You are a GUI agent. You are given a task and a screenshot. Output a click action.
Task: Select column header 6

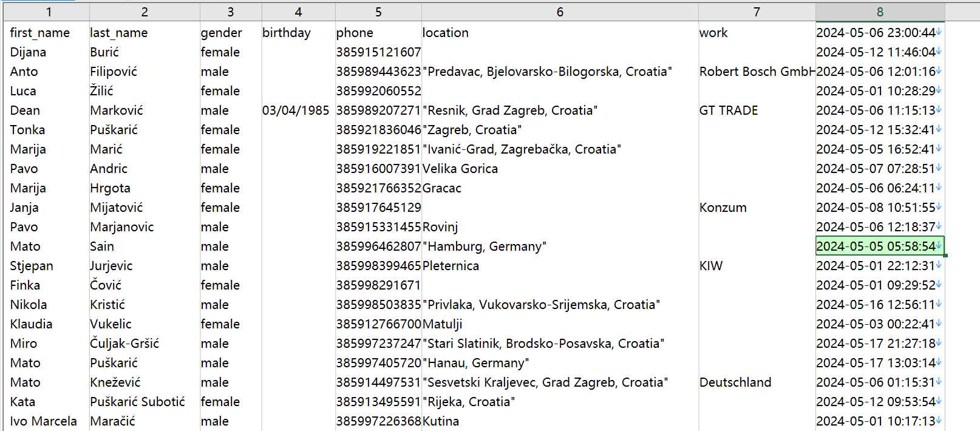pyautogui.click(x=560, y=12)
